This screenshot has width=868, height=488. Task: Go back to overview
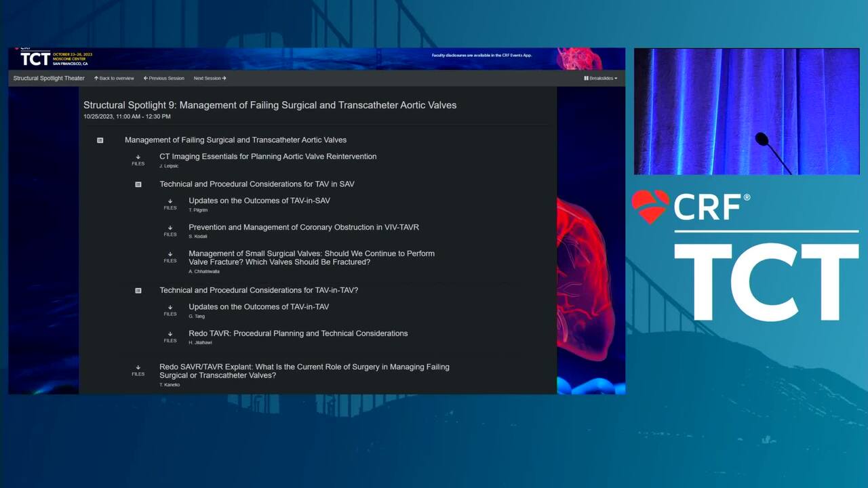[x=114, y=79]
